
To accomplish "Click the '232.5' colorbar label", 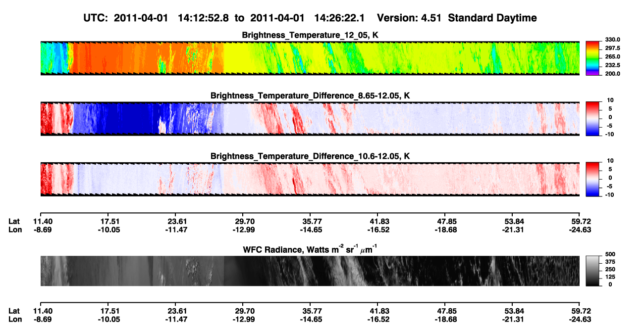I will coord(613,65).
